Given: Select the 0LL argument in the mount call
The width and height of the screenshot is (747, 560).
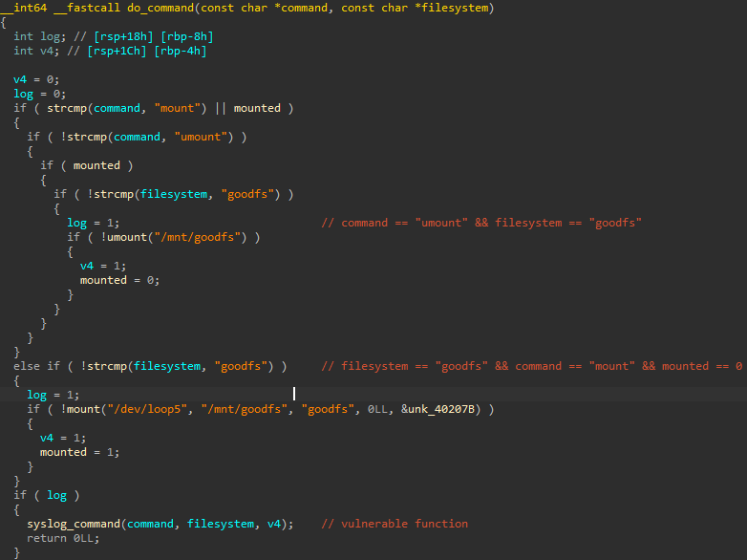Looking at the screenshot, I should click(377, 409).
